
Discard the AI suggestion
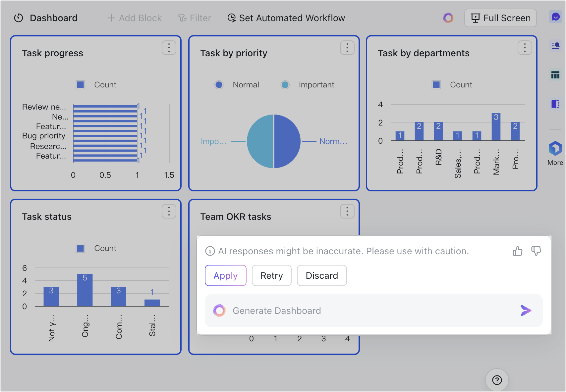point(322,275)
